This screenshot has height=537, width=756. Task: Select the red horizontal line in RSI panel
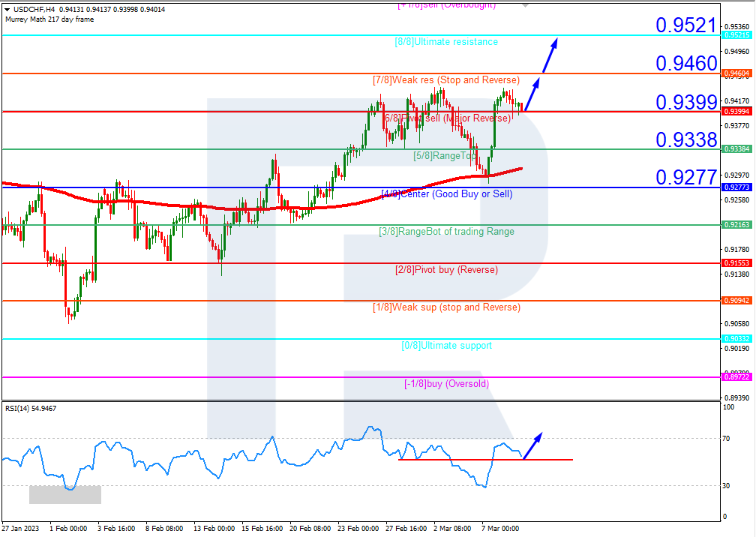pyautogui.click(x=485, y=460)
